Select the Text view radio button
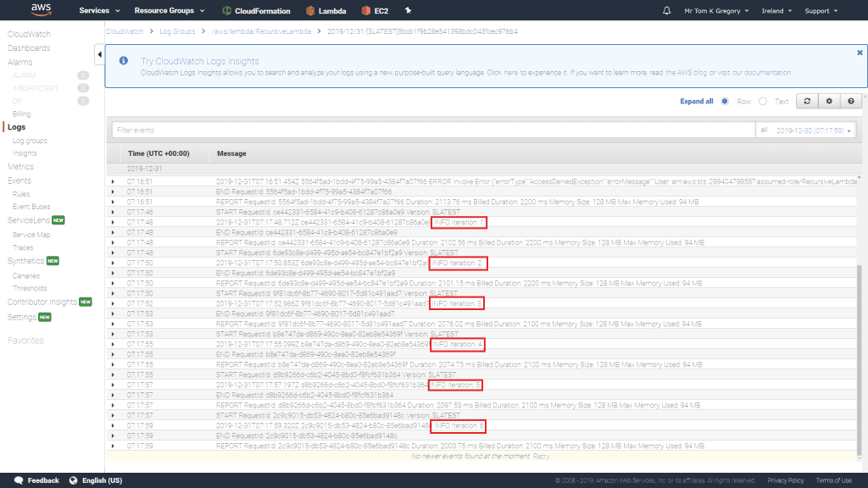The height and width of the screenshot is (488, 868). click(x=763, y=102)
